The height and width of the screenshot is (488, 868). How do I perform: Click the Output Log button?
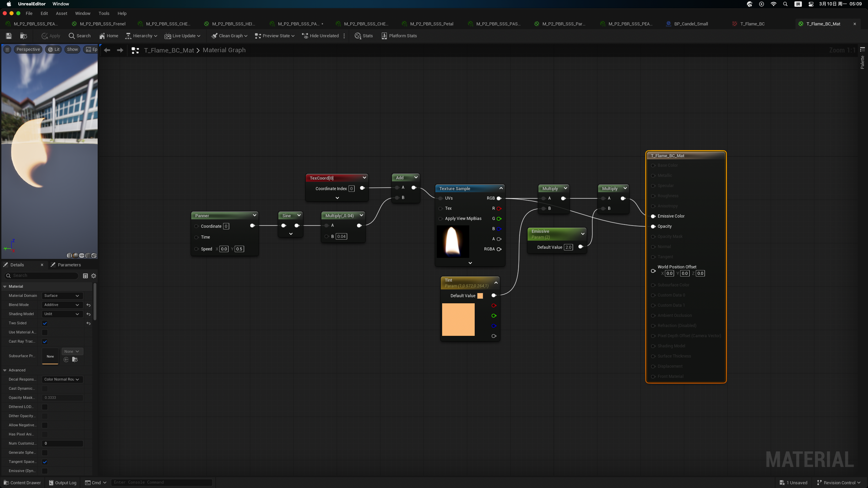tap(63, 483)
